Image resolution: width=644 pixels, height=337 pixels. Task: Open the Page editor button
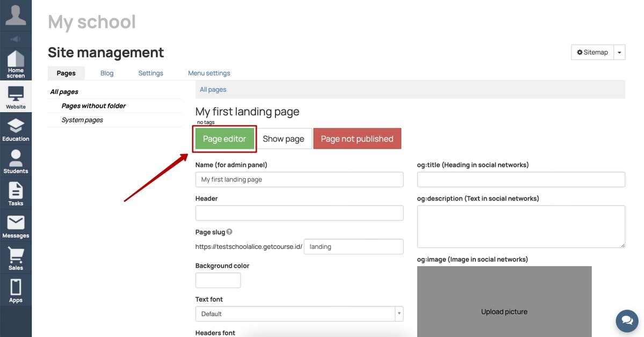tap(225, 139)
